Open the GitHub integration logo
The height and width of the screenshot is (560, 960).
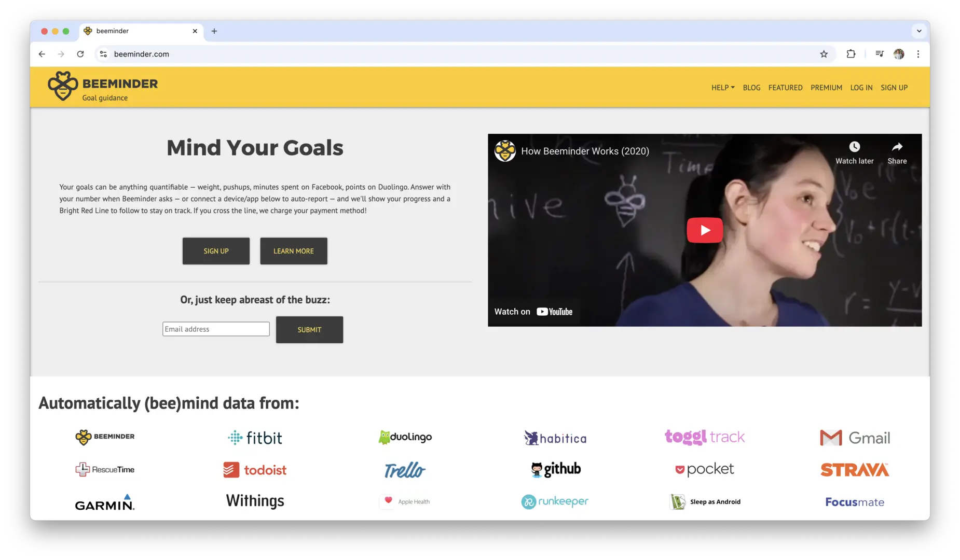pos(555,469)
